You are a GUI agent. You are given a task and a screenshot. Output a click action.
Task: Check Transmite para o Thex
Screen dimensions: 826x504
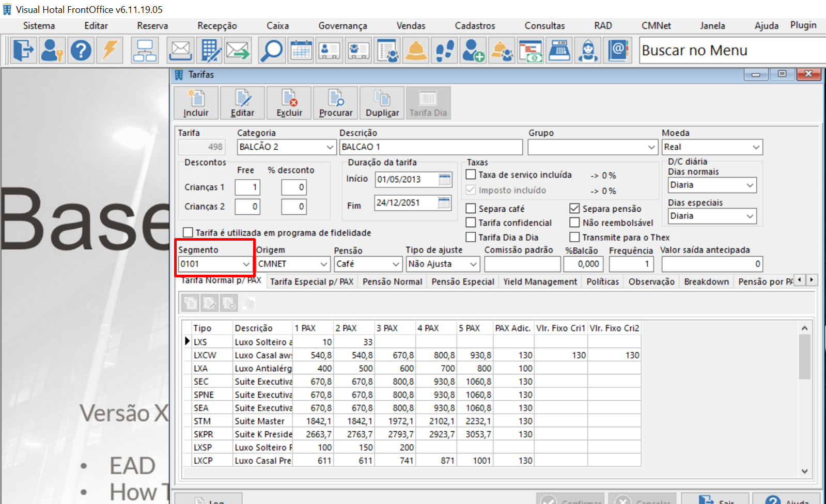click(x=574, y=237)
